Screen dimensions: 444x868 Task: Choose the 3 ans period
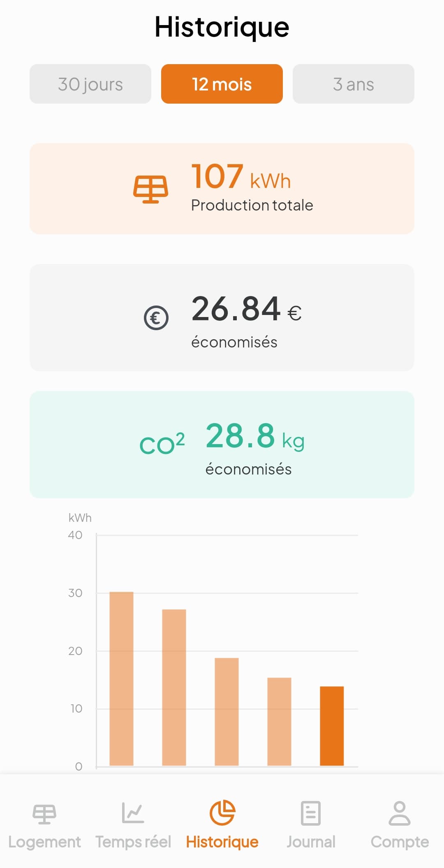(x=354, y=84)
